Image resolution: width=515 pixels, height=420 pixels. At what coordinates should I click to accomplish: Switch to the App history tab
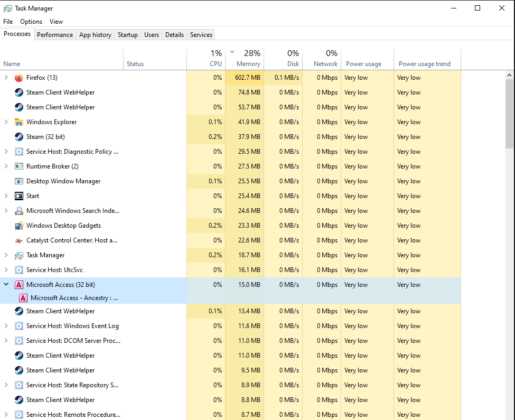(95, 35)
